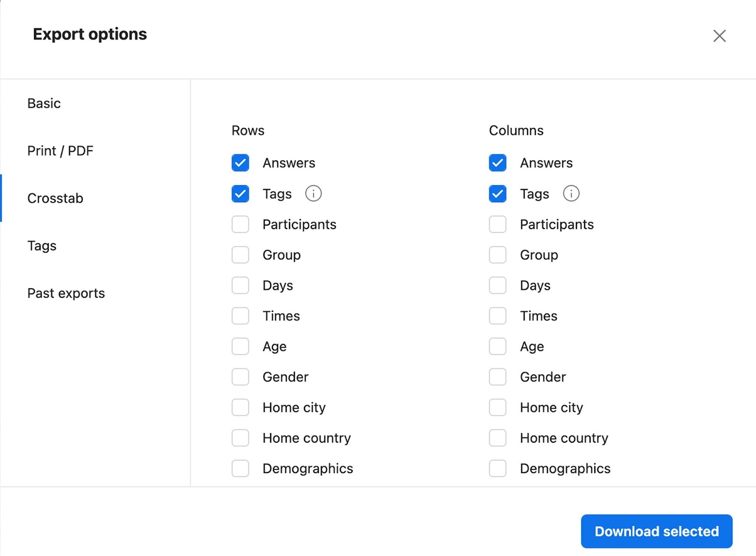The width and height of the screenshot is (756, 556).
Task: View the Past exports section
Action: tap(66, 293)
